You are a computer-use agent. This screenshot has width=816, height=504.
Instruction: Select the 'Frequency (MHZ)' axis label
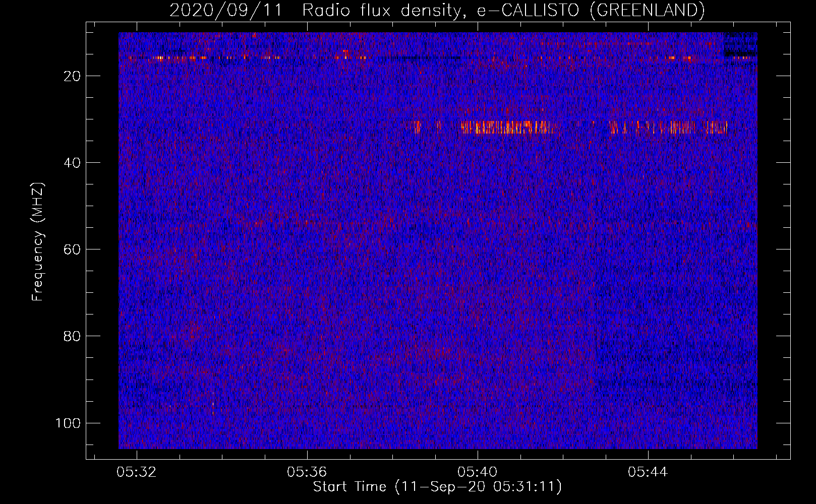pos(38,242)
